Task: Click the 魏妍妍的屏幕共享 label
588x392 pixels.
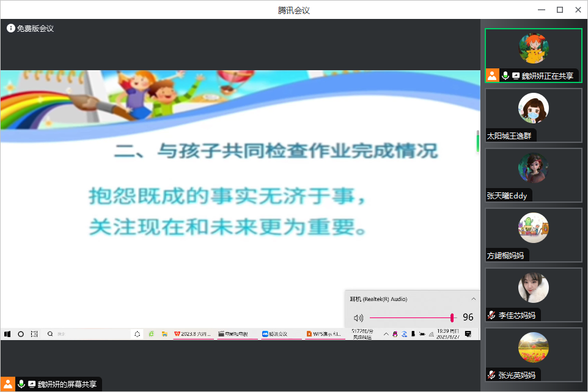Action: 67,384
